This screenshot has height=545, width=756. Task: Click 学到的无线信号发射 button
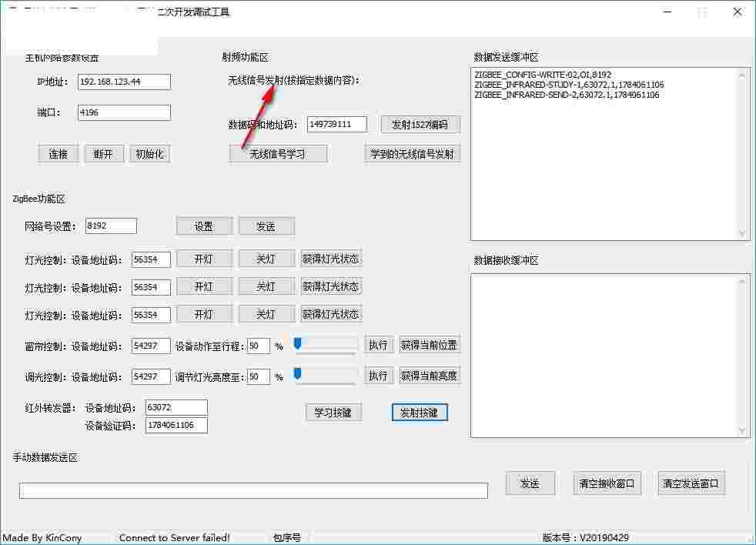click(x=412, y=154)
